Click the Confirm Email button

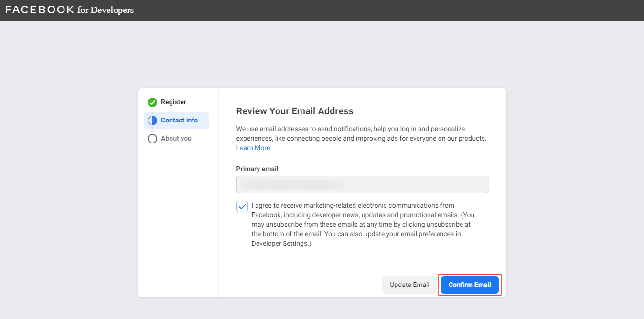(x=470, y=285)
